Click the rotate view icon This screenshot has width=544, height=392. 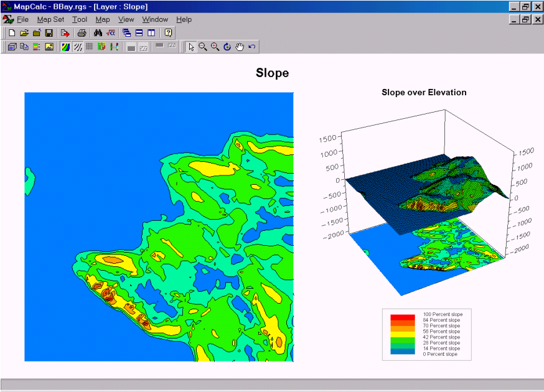coord(227,47)
